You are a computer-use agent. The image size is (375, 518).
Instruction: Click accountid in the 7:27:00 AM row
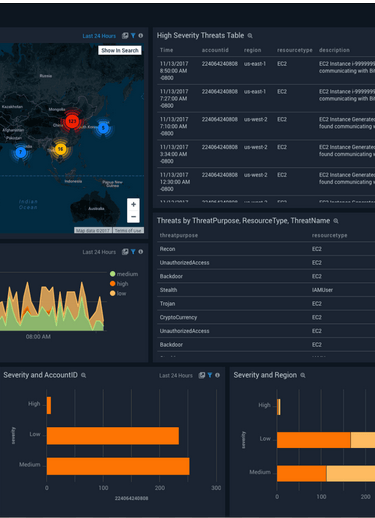coord(220,91)
